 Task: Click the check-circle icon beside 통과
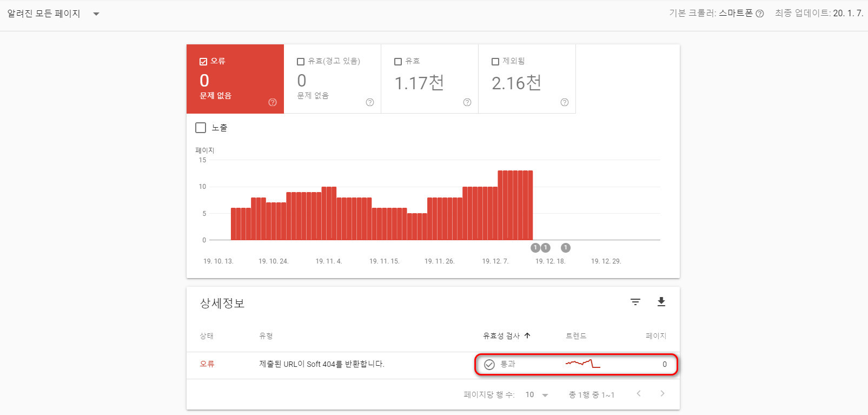[x=489, y=365]
